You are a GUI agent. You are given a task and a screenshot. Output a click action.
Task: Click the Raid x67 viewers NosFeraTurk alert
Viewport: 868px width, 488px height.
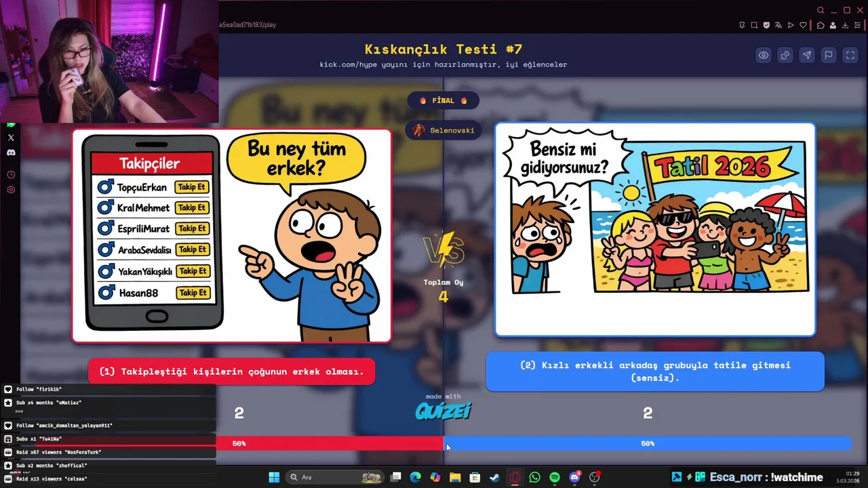tap(108, 452)
